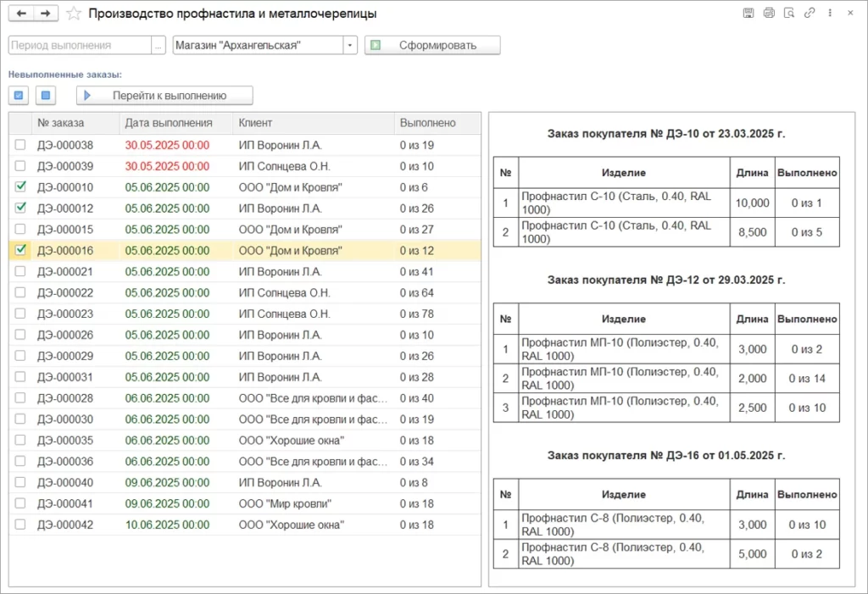
Task: Sort by Клиент column header
Action: click(314, 123)
